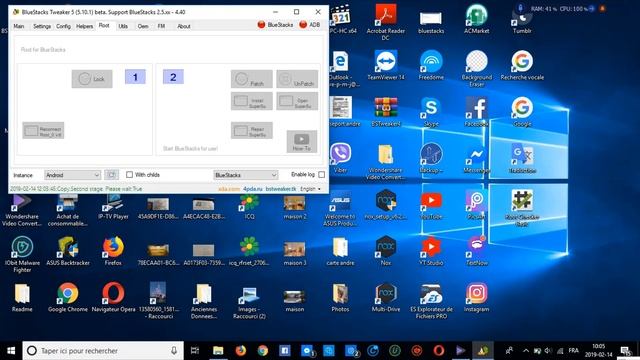Click the Open SuperSu button

(x=297, y=101)
